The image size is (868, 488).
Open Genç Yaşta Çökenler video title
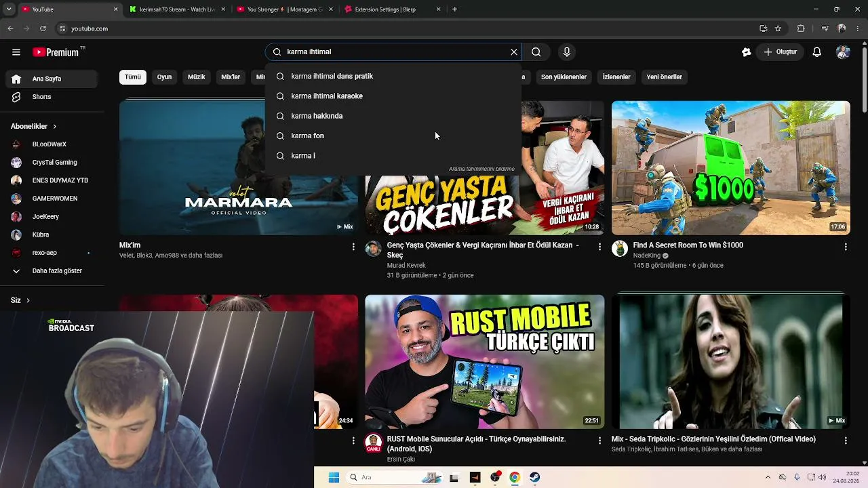[483, 250]
